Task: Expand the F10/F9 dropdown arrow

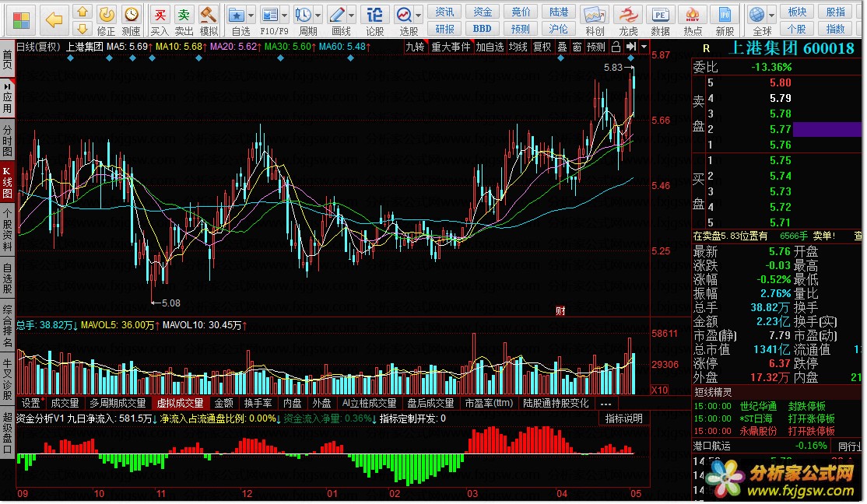Action: click(285, 16)
